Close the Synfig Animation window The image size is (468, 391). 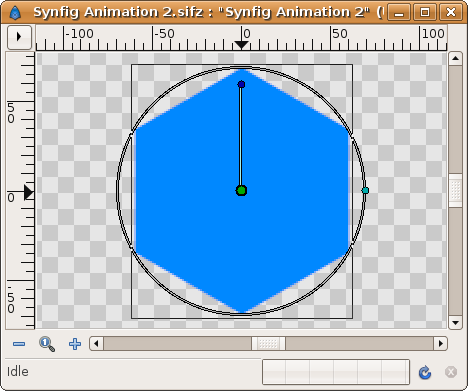[x=451, y=13]
